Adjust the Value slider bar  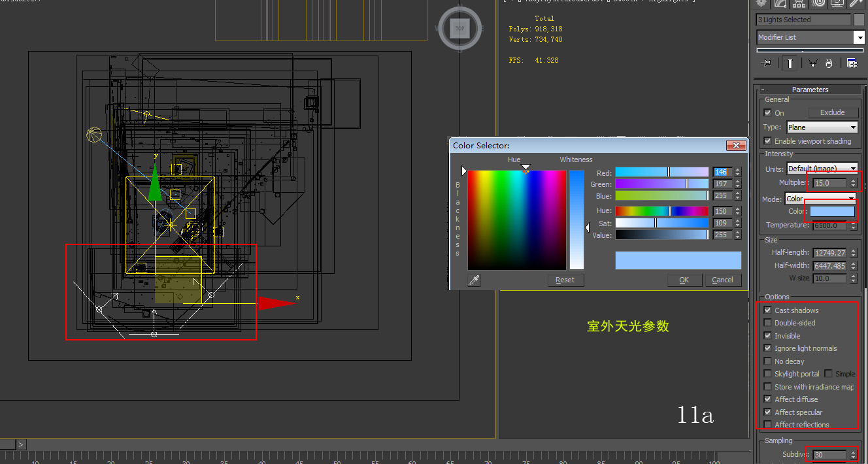tap(661, 235)
